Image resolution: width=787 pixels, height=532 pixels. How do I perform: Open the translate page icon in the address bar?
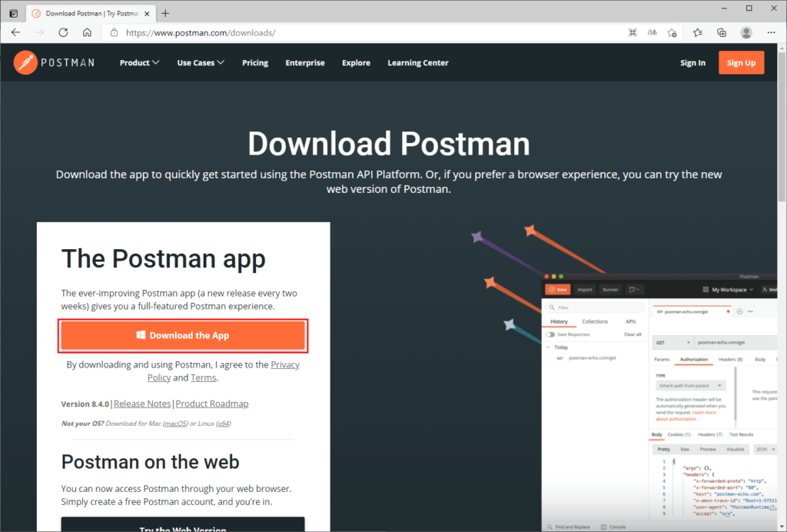(x=653, y=32)
